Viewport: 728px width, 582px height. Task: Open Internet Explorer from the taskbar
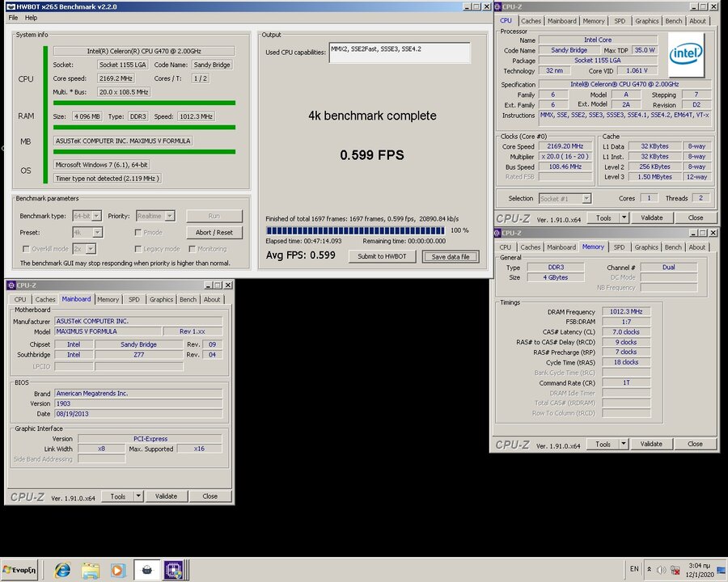pyautogui.click(x=62, y=569)
